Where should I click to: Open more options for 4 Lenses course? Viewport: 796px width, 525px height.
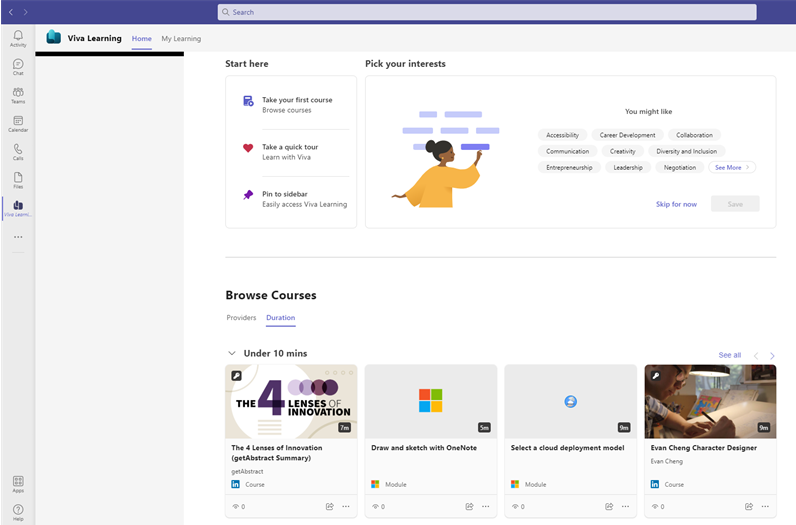(346, 506)
